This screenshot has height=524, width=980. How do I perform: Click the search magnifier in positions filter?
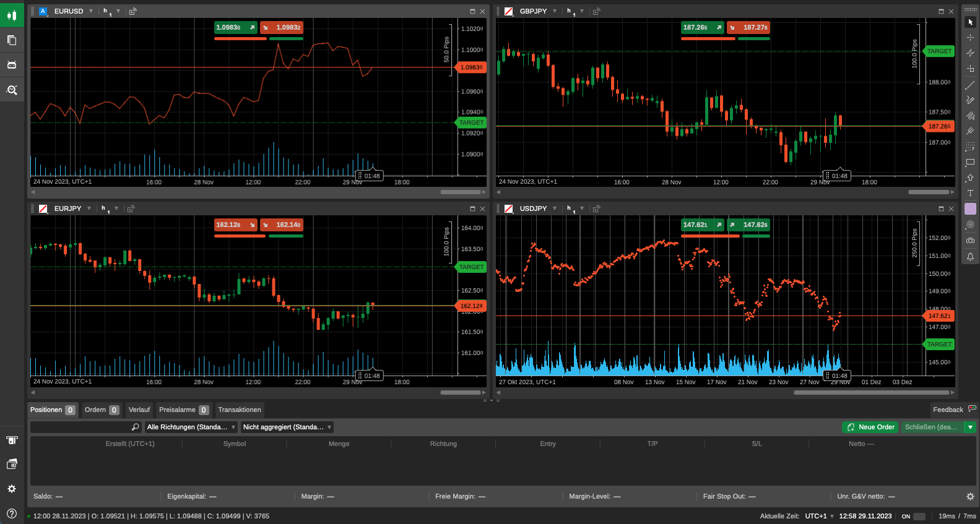coord(136,427)
